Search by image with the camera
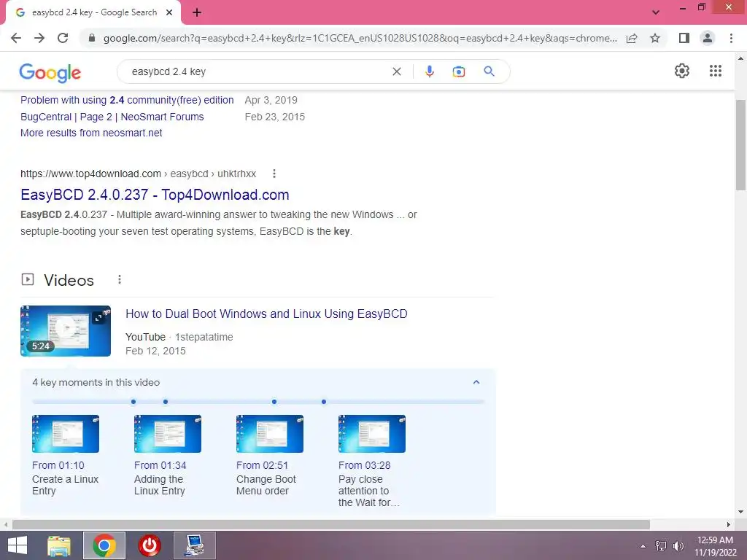Viewport: 747px width, 560px height. click(458, 71)
